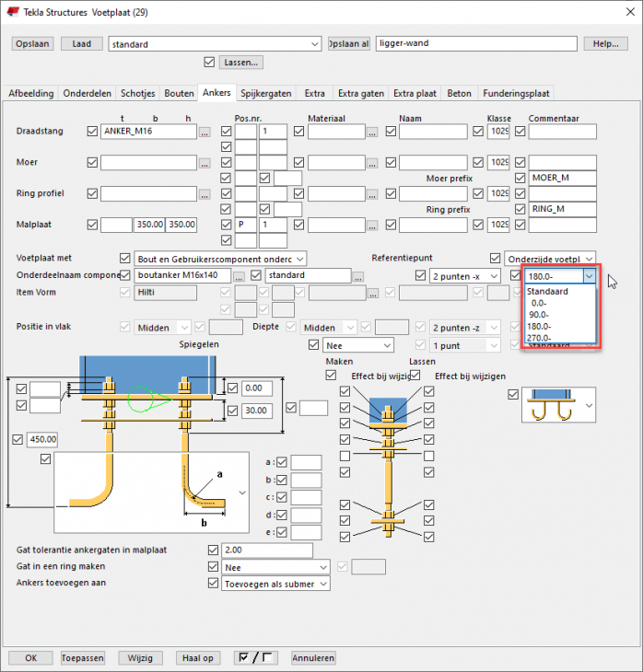
Task: Click the browse button next to ANKER_M16
Action: point(205,133)
